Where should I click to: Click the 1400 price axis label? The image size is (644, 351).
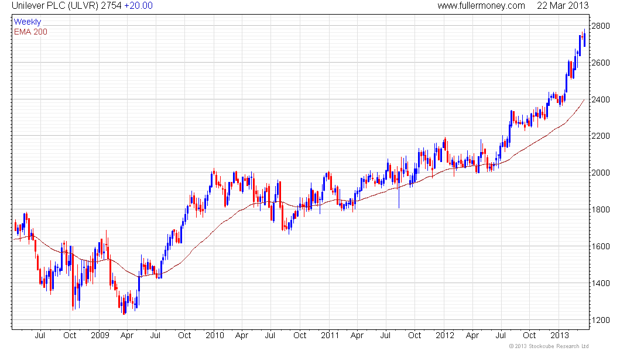point(601,283)
